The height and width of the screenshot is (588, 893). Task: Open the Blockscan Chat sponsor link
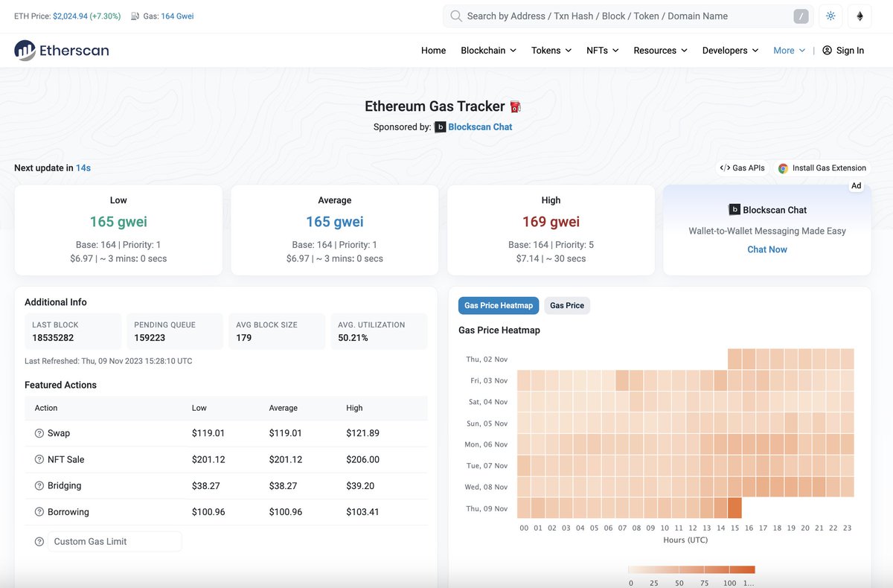pos(480,127)
